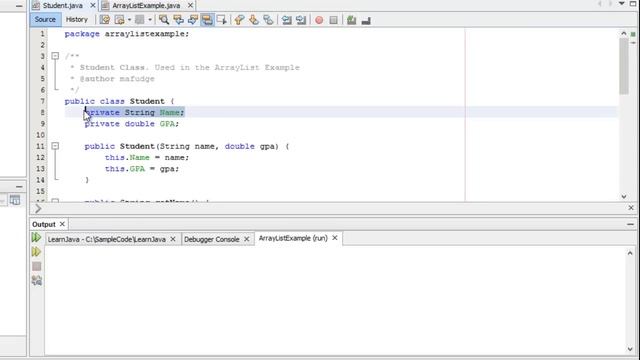Collapse the Student constructor fold at line 11
Image resolution: width=640 pixels, height=360 pixels.
[x=55, y=146]
